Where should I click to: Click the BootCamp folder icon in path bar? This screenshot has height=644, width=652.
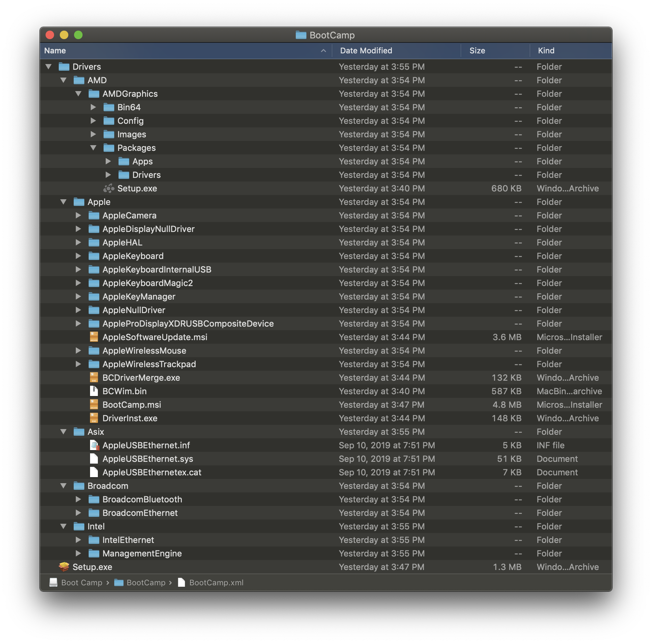[x=119, y=582]
